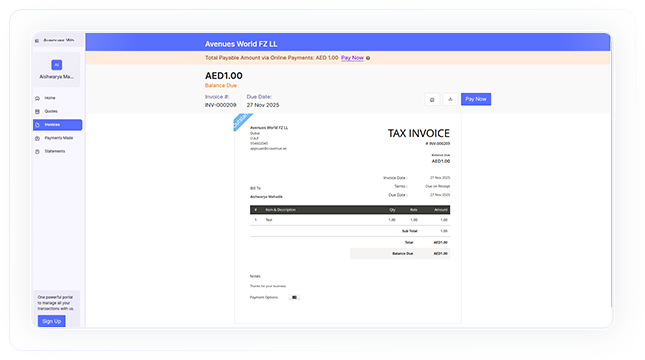Click the TAX INVOICE document title

[x=419, y=133]
